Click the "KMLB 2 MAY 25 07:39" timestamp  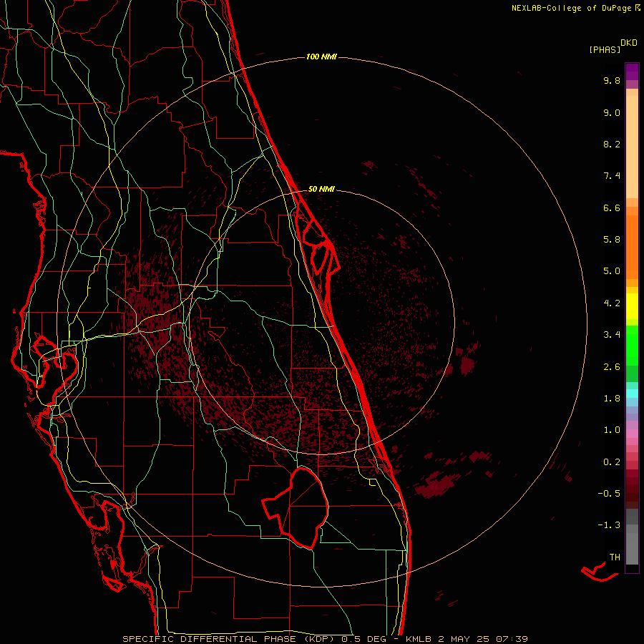467,639
